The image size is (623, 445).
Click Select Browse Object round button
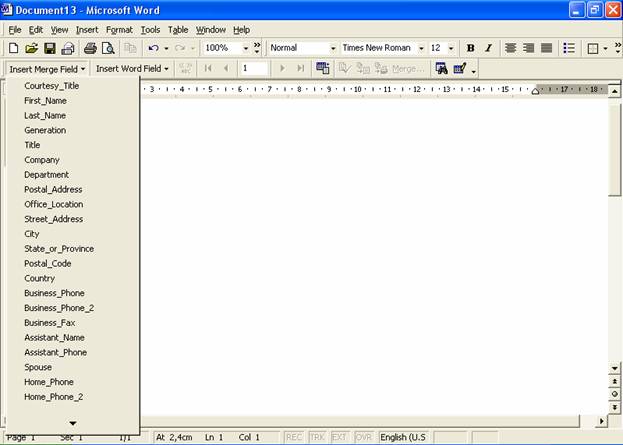[x=615, y=394]
